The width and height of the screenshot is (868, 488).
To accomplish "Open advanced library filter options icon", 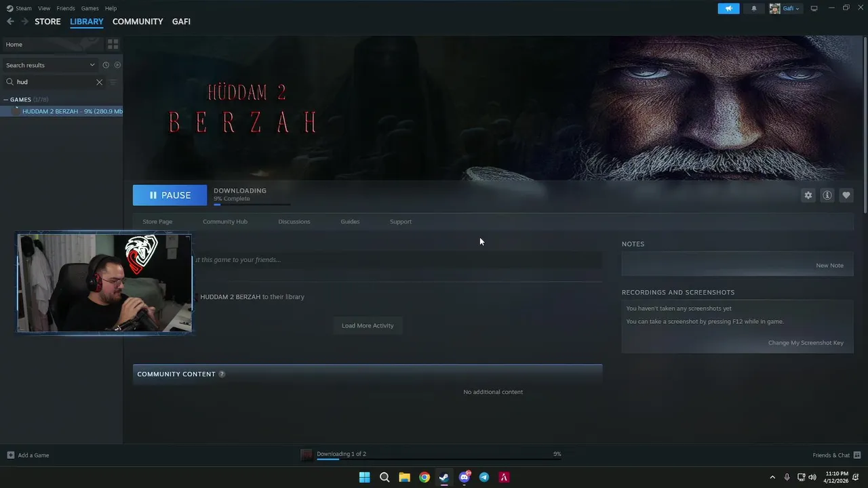I will coord(113,82).
